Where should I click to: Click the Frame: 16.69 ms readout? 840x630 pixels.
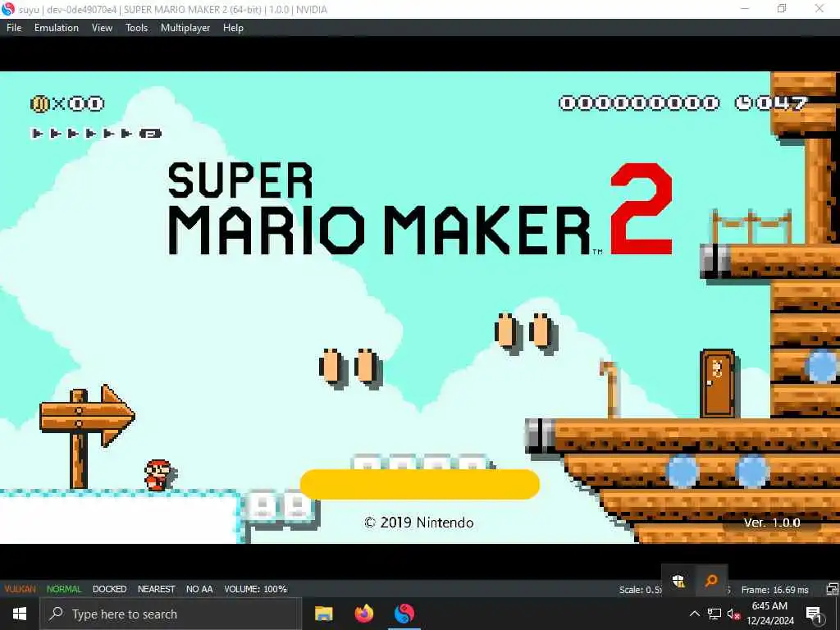774,590
